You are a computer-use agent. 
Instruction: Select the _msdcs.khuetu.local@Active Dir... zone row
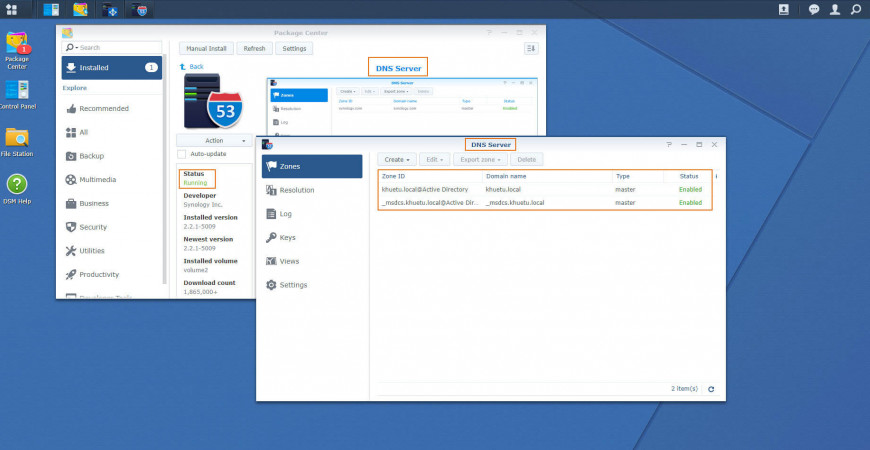coord(545,203)
